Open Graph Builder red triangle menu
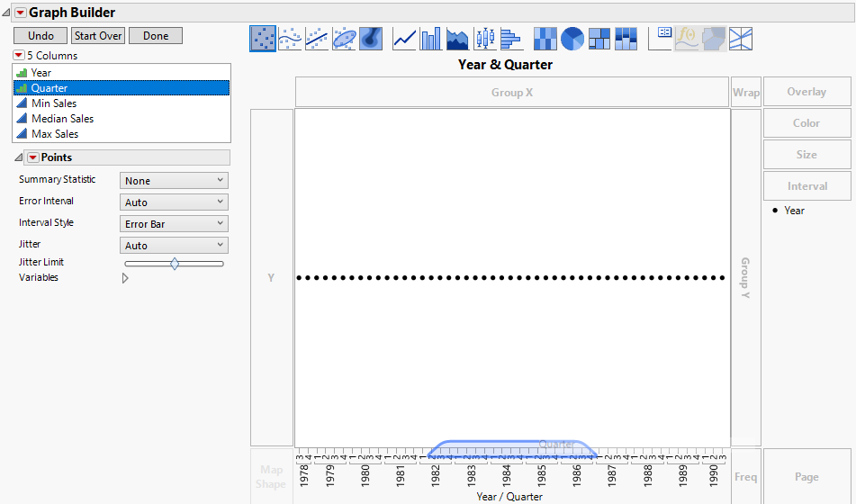 pyautogui.click(x=20, y=13)
